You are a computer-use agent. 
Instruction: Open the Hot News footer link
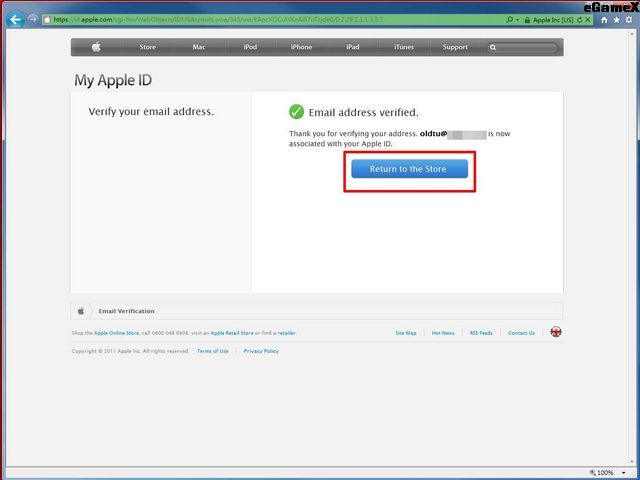pyautogui.click(x=443, y=333)
